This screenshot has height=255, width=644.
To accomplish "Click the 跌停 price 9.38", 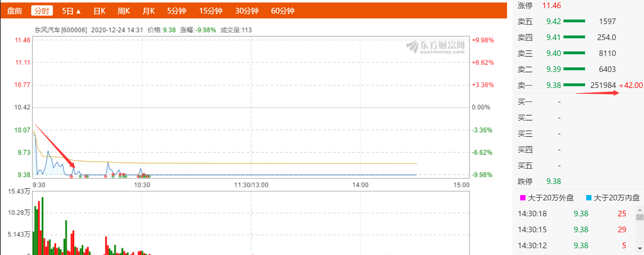I will (554, 181).
